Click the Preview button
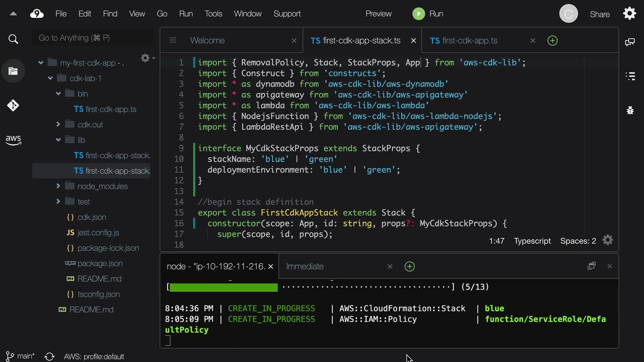Image resolution: width=644 pixels, height=362 pixels. (x=378, y=14)
